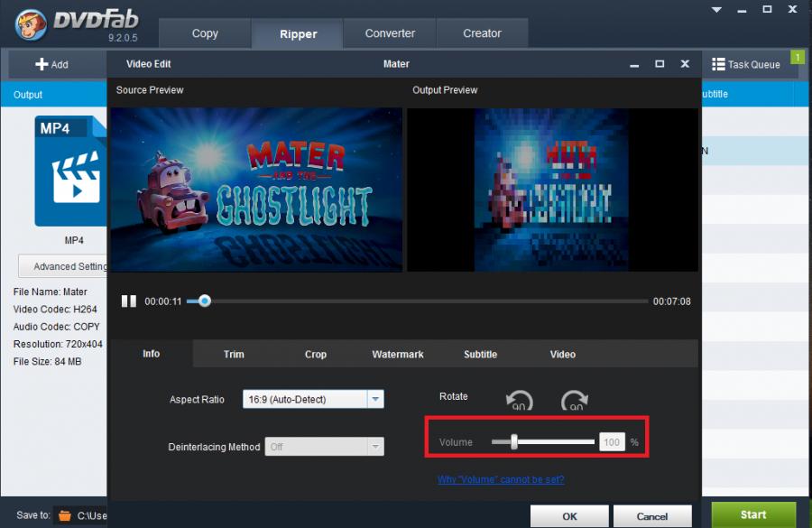Select the Trim tab

pyautogui.click(x=234, y=355)
